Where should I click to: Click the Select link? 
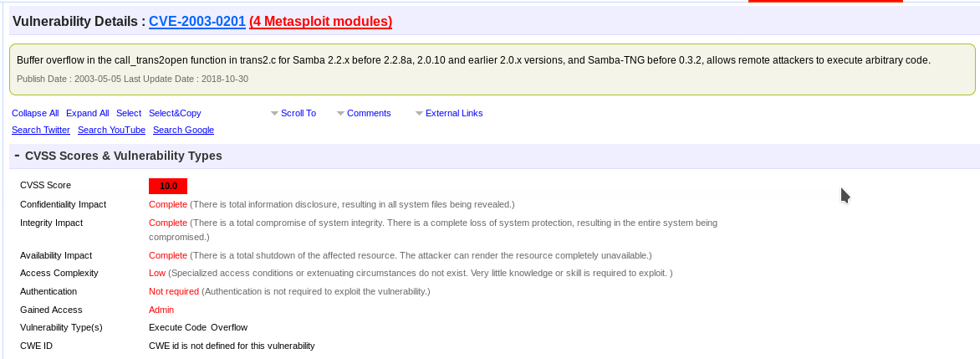click(129, 113)
